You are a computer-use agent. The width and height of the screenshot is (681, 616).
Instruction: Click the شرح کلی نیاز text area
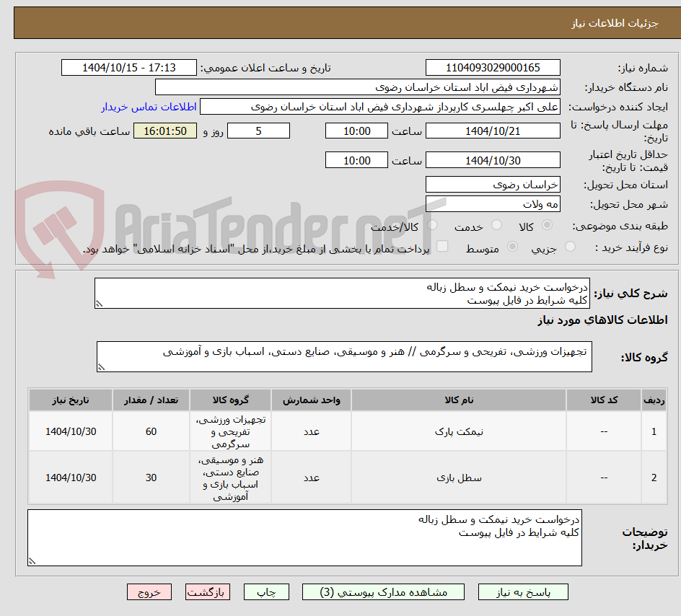pos(342,294)
